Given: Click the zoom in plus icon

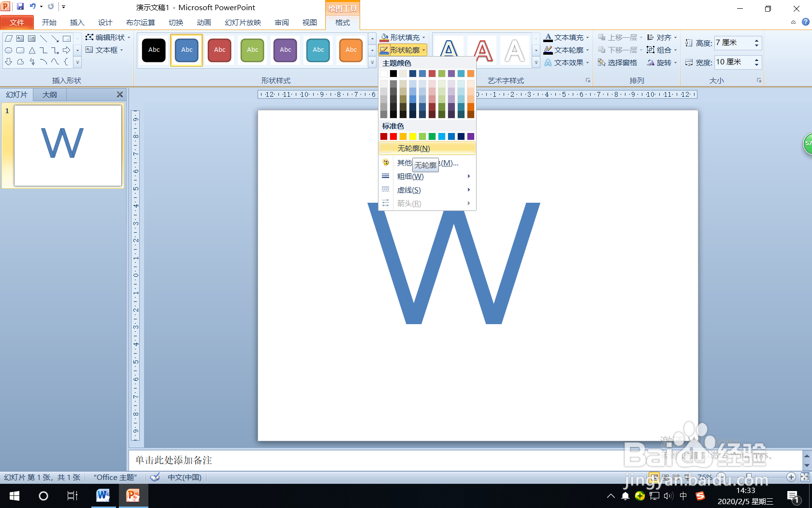Looking at the screenshot, I should (791, 477).
